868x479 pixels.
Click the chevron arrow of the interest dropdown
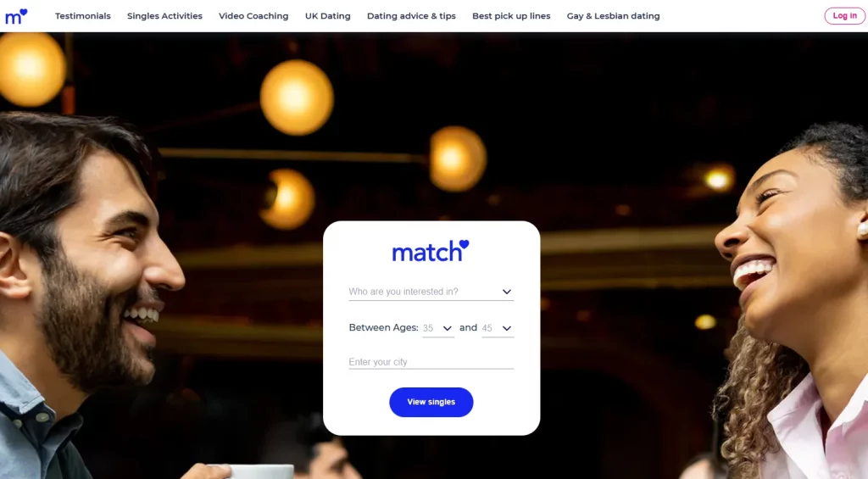(x=507, y=292)
